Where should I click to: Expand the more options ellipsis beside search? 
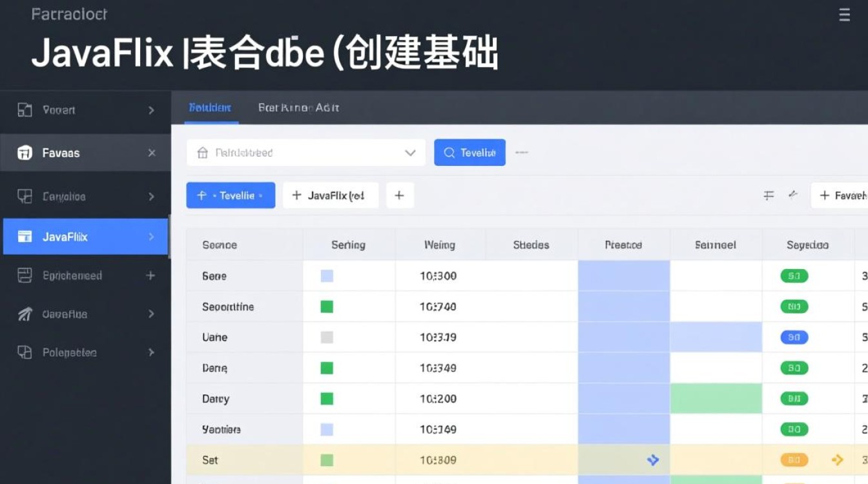[x=522, y=152]
